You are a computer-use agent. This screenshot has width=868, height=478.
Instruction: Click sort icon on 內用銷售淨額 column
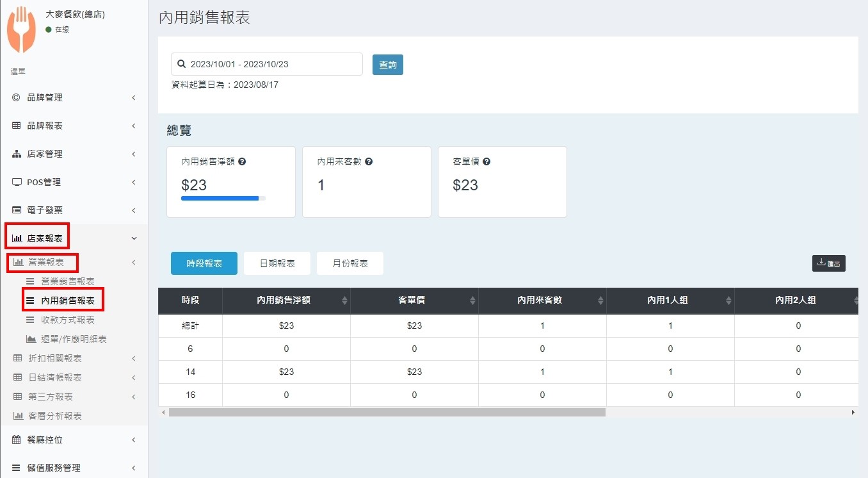coord(344,301)
